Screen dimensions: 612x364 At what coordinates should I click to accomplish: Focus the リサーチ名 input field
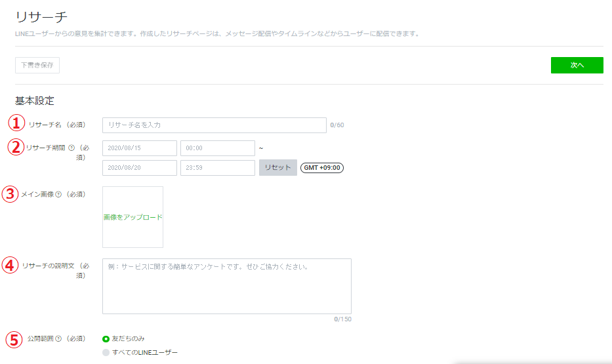(214, 125)
